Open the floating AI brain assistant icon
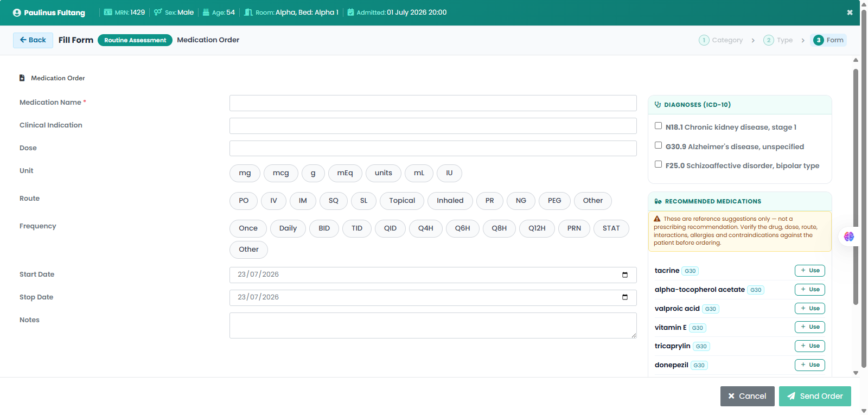 coord(849,237)
